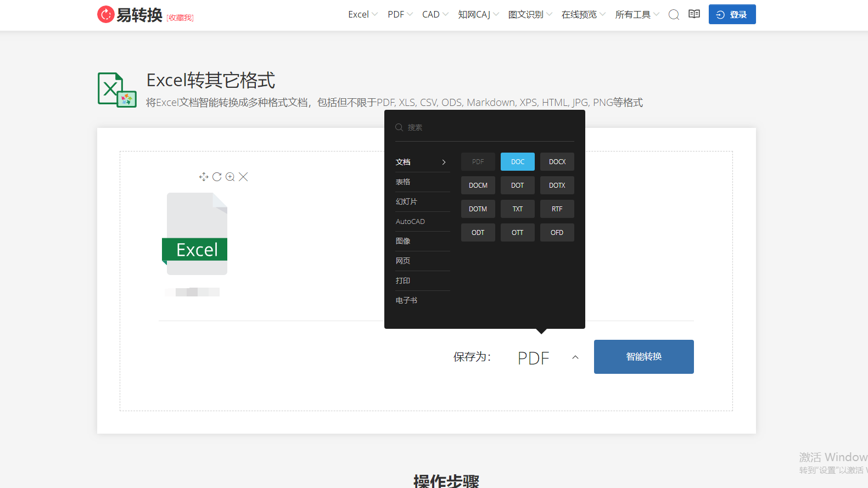Choose the DOTM format option
The width and height of the screenshot is (868, 488).
tap(478, 209)
